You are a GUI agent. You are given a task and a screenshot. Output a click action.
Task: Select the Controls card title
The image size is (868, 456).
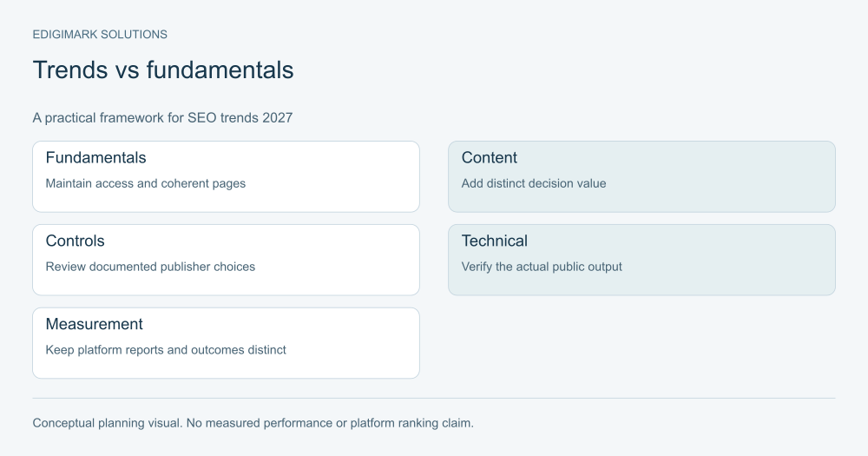tap(75, 241)
